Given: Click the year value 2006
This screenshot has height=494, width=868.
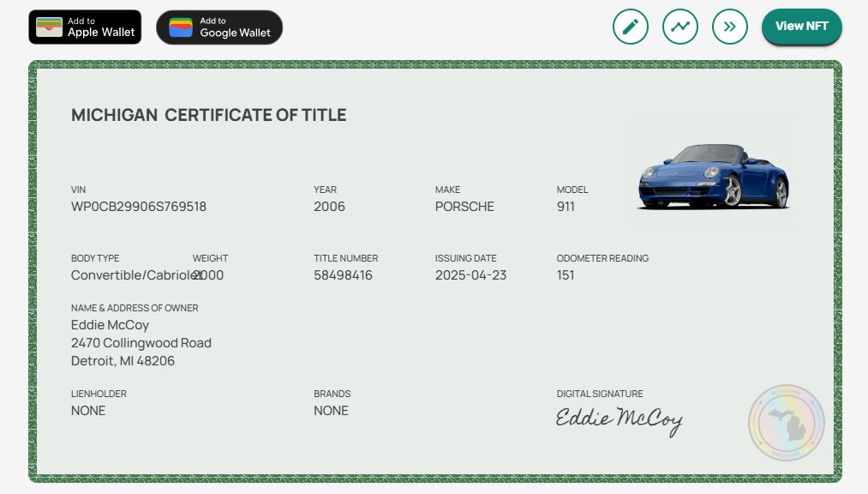Looking at the screenshot, I should (x=329, y=207).
